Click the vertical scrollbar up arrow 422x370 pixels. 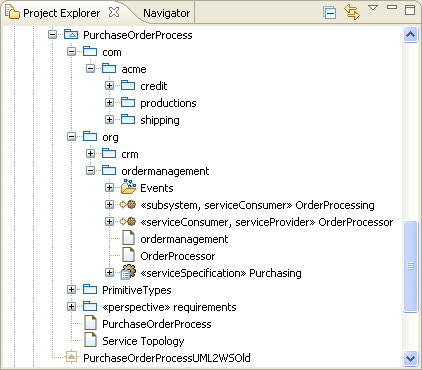[x=410, y=34]
